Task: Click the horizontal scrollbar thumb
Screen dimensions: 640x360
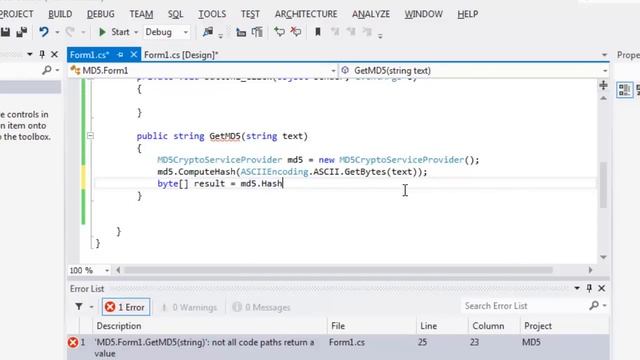Action: [x=338, y=270]
